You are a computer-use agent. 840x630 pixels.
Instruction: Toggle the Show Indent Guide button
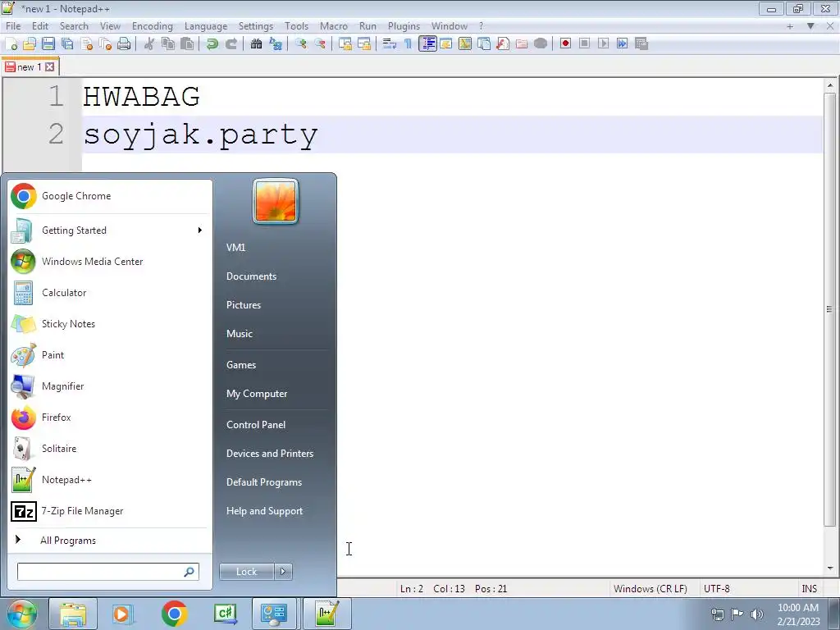pos(427,44)
